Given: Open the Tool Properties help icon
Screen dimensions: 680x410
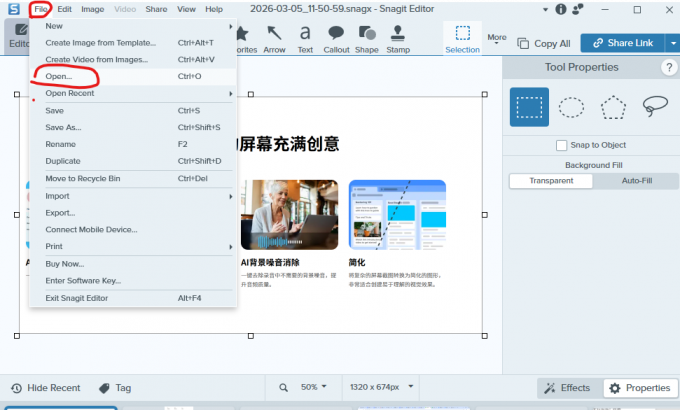Looking at the screenshot, I should (x=669, y=68).
